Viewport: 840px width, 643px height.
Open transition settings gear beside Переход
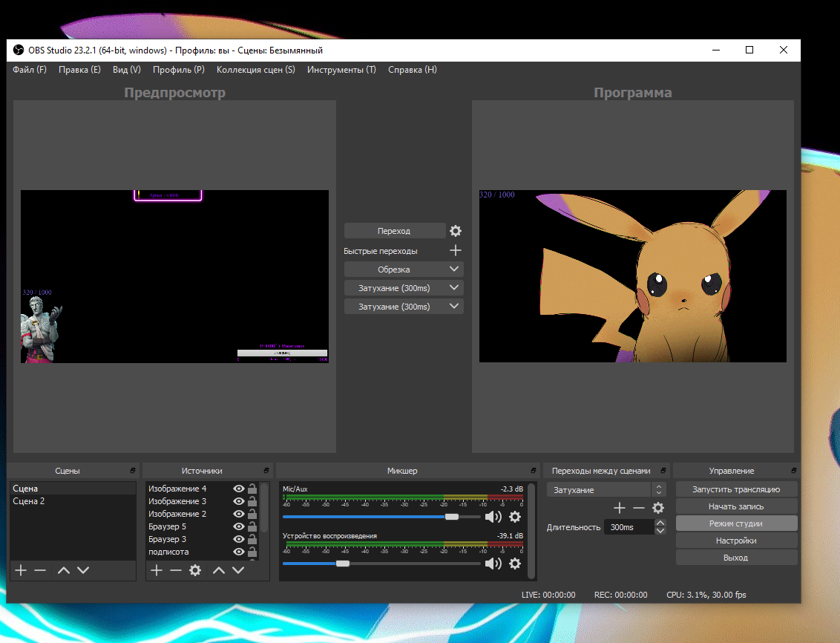[456, 231]
